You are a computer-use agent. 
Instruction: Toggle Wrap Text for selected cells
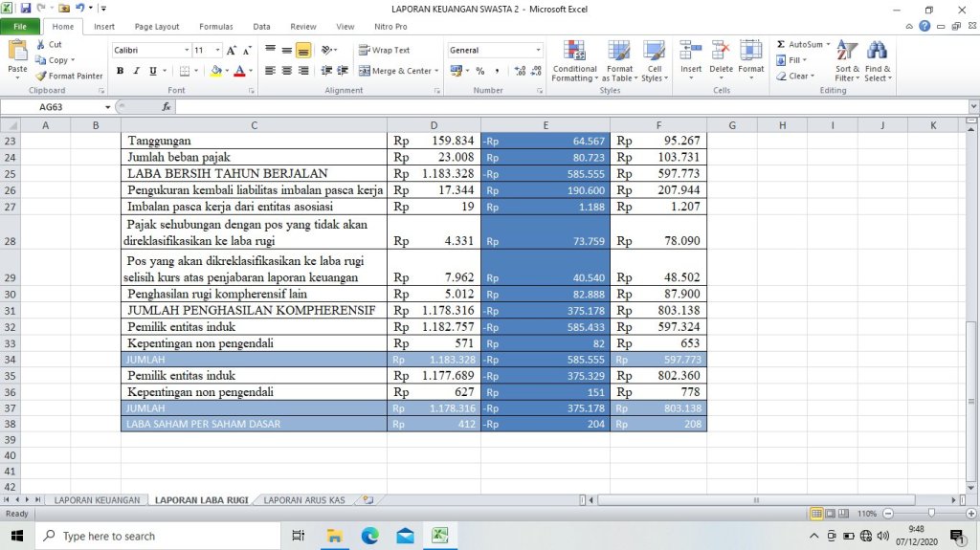click(x=385, y=50)
